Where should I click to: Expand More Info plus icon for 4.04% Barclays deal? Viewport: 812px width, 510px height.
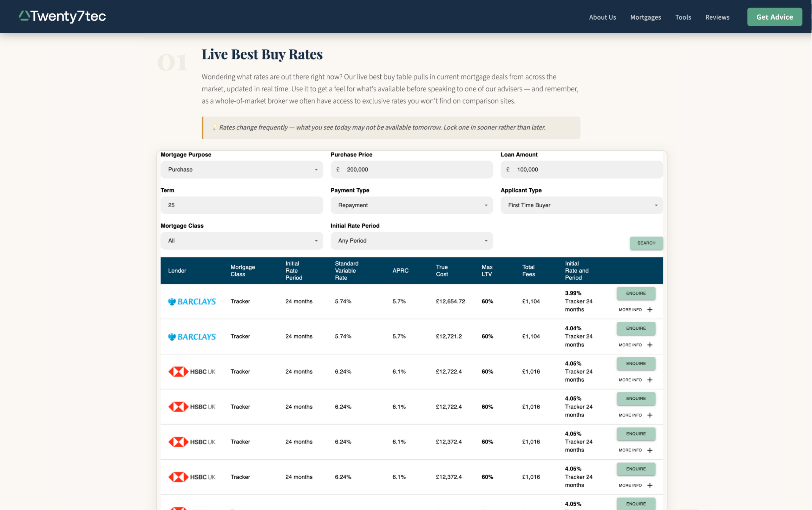click(x=650, y=345)
